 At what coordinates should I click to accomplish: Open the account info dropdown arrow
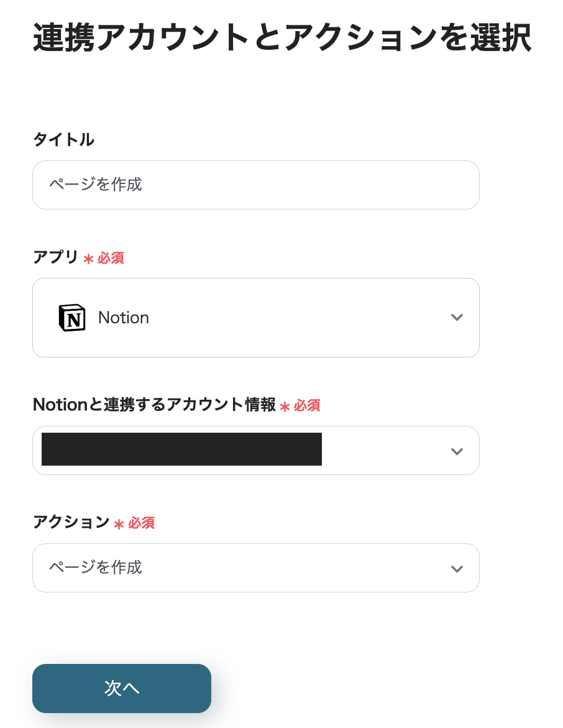pyautogui.click(x=457, y=451)
